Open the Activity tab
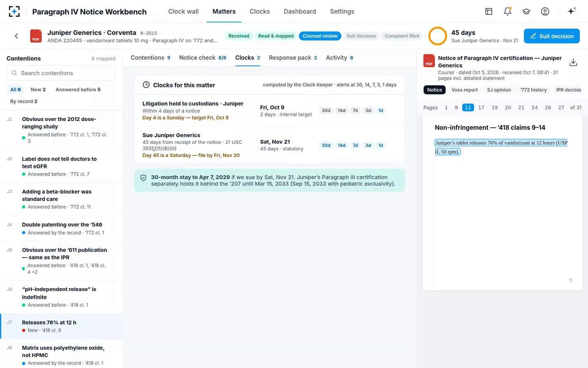 point(339,58)
